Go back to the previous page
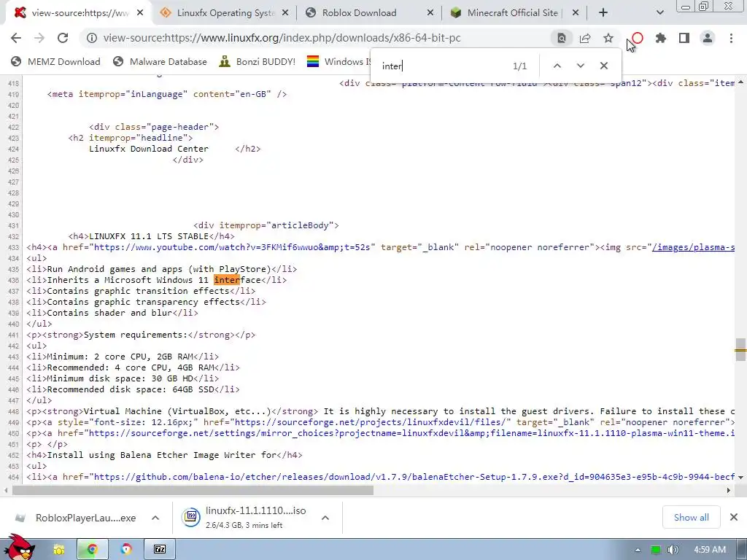 pos(16,38)
